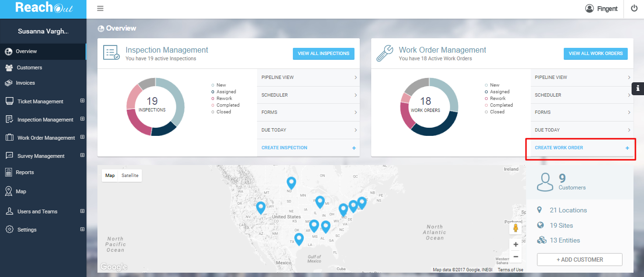This screenshot has width=644, height=277.
Task: Zoom out the map with minus button
Action: pyautogui.click(x=515, y=257)
